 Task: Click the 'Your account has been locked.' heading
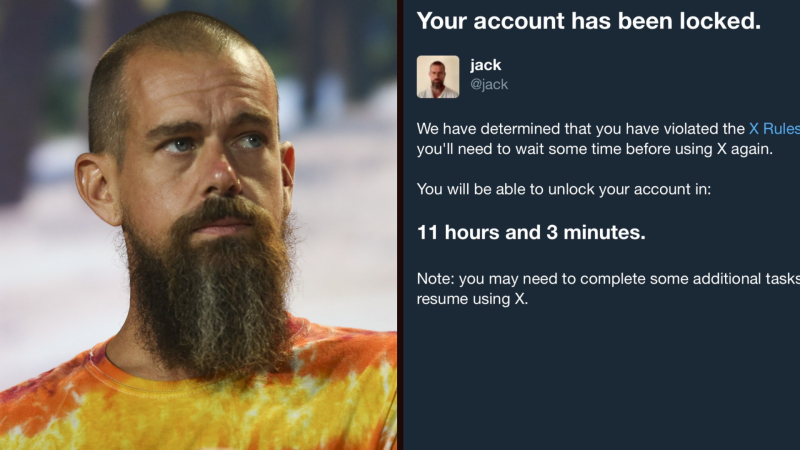[x=589, y=21]
